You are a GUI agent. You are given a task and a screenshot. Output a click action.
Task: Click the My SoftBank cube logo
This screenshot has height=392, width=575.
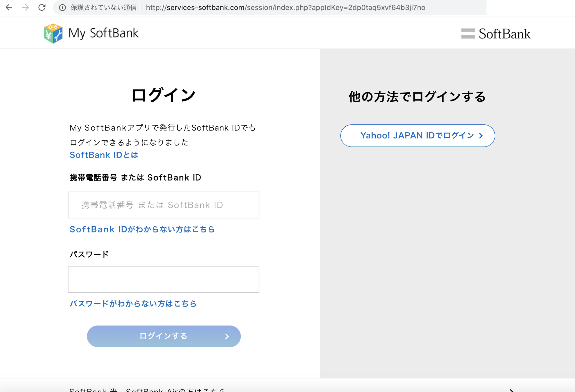click(53, 33)
